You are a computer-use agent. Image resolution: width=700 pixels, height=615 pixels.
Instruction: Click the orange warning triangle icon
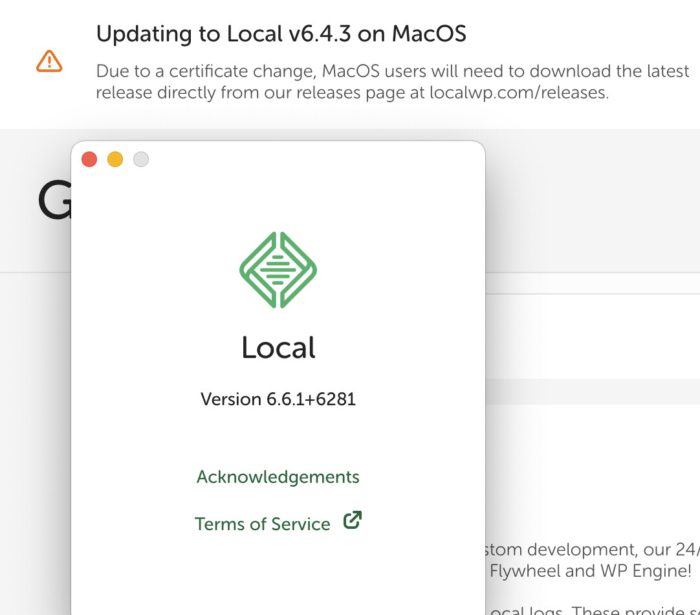click(x=49, y=61)
